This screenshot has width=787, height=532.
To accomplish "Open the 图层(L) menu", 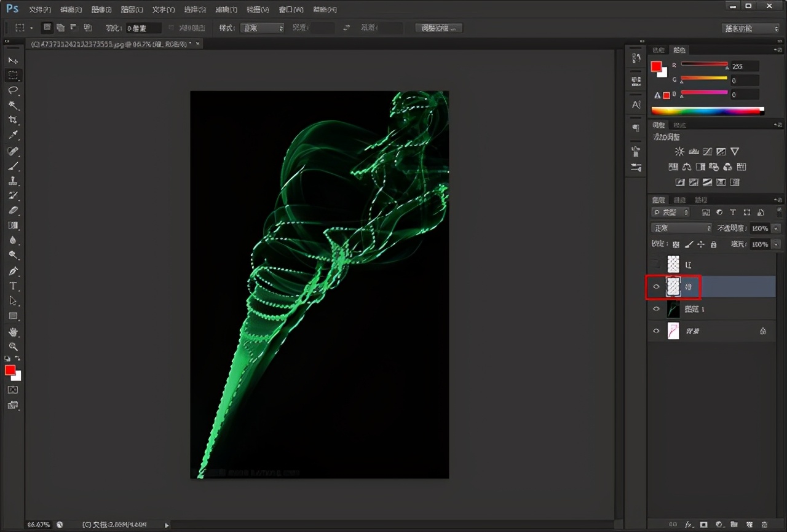I will 132,10.
